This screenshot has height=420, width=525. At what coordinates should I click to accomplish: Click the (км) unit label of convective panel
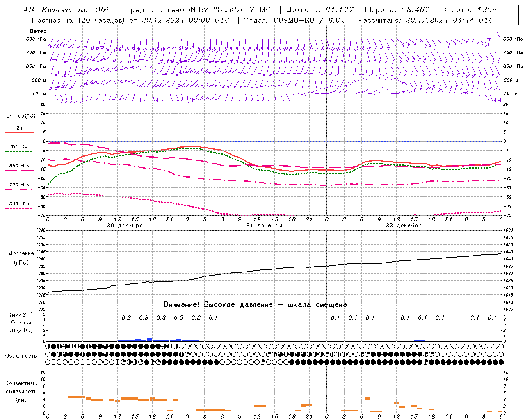coord(21,400)
